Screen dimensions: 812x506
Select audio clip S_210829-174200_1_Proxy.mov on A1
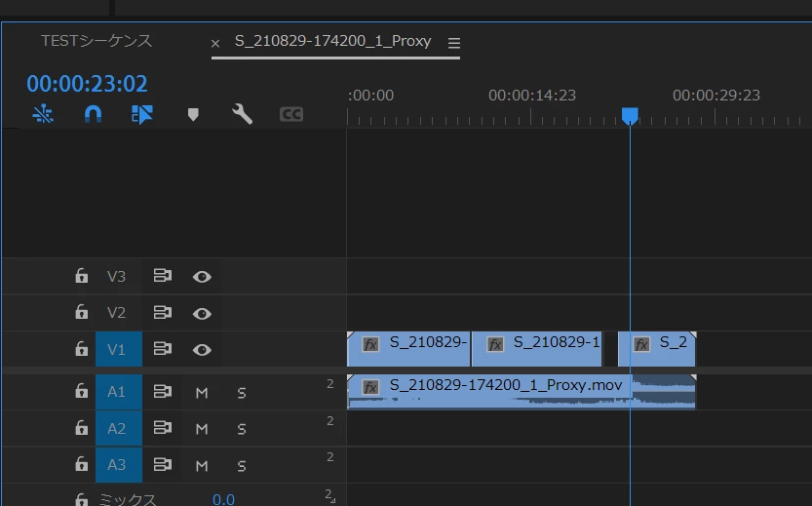pos(522,392)
